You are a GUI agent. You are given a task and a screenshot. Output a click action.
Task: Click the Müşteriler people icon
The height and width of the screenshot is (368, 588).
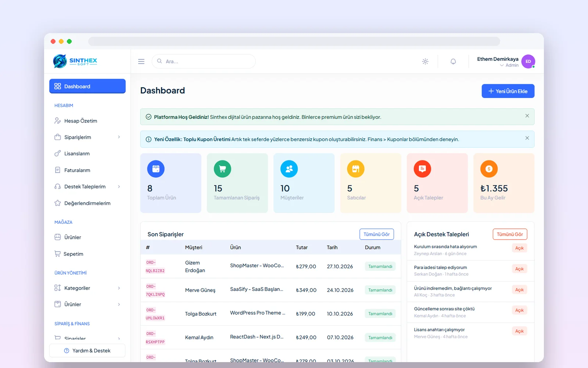coord(289,169)
